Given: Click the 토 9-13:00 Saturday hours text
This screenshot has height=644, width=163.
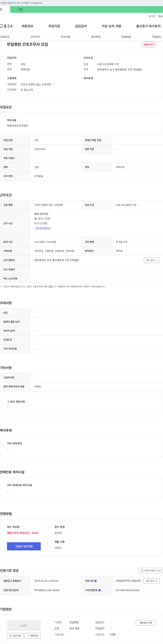Looking at the screenshot, I should click(41, 223).
